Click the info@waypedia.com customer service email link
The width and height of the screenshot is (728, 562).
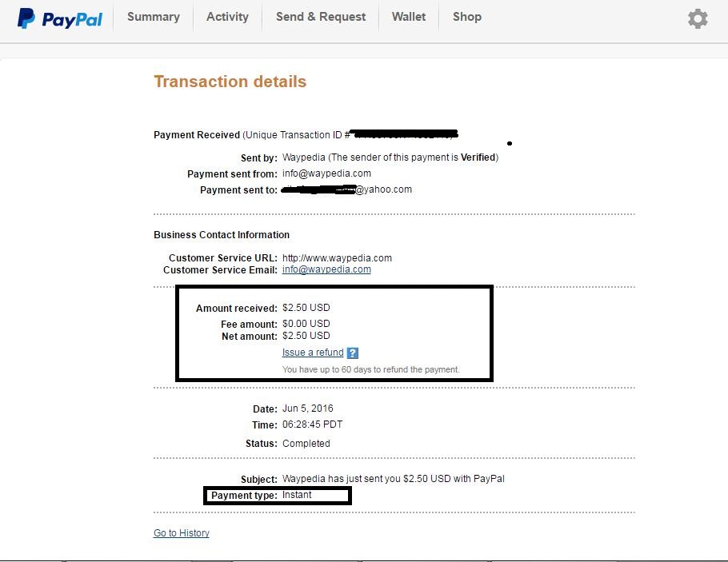pos(326,269)
